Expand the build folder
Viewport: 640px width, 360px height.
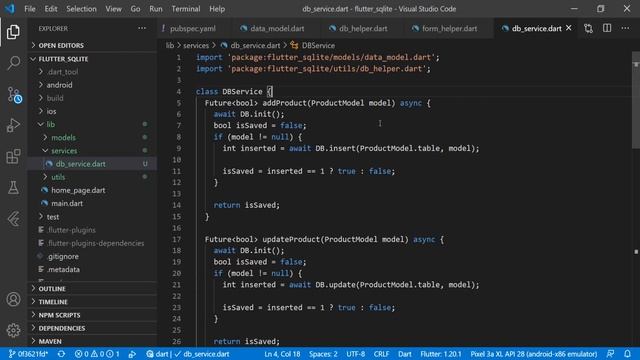(55, 98)
